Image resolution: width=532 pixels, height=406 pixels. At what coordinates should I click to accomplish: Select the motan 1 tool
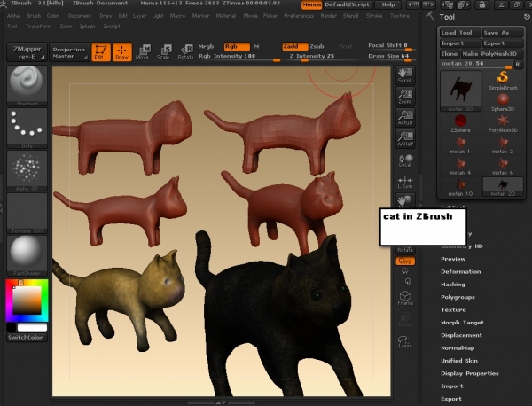(460, 144)
